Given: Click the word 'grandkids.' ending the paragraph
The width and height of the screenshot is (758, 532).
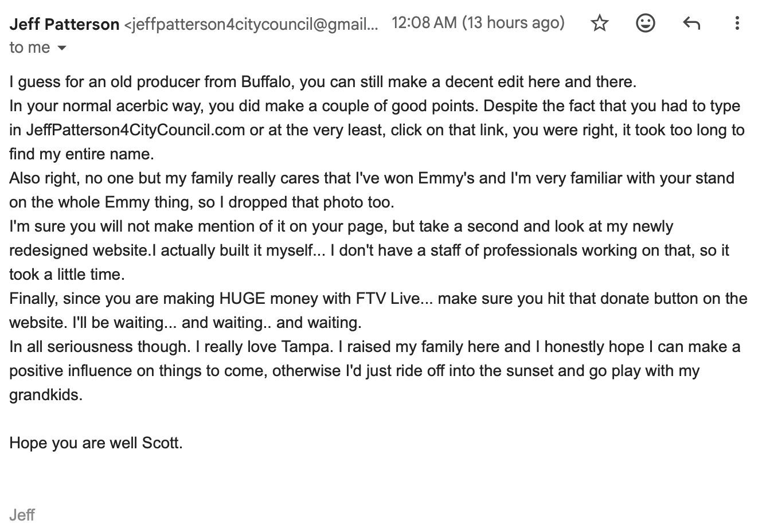Looking at the screenshot, I should (46, 395).
